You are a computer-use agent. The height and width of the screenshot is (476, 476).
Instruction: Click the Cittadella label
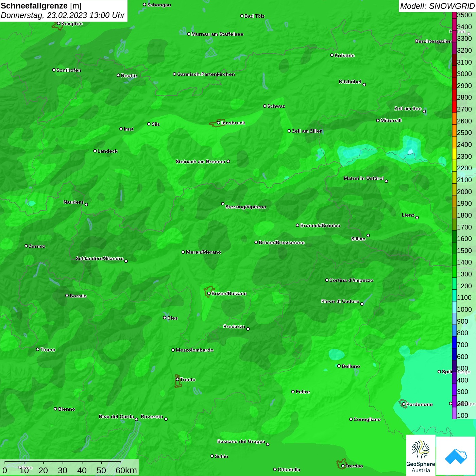(x=289, y=470)
